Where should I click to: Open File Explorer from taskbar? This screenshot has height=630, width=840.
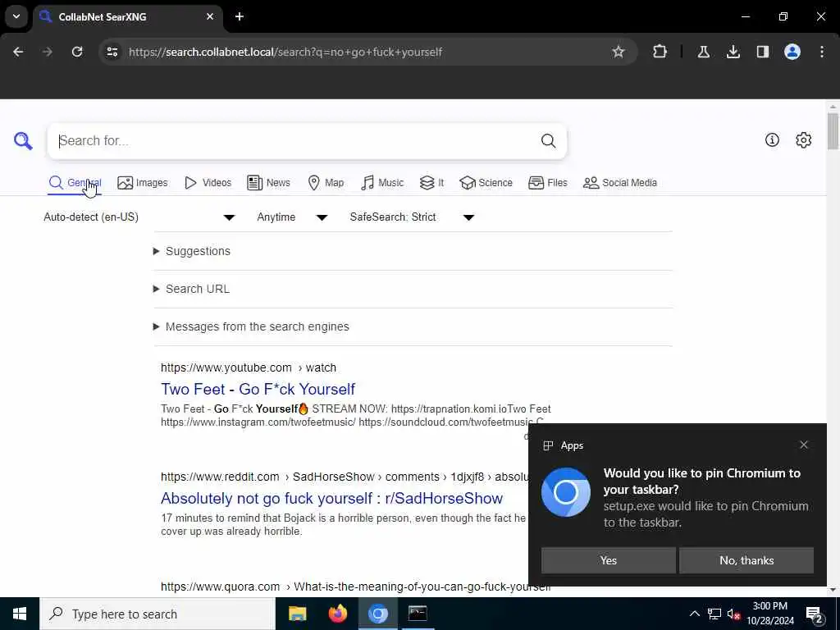tap(297, 614)
